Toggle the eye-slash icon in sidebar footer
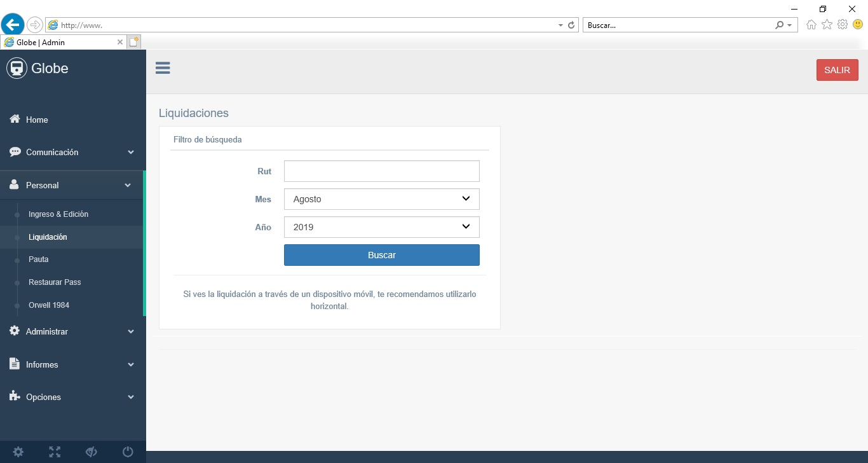Screen dimensions: 868x463 click(x=92, y=452)
